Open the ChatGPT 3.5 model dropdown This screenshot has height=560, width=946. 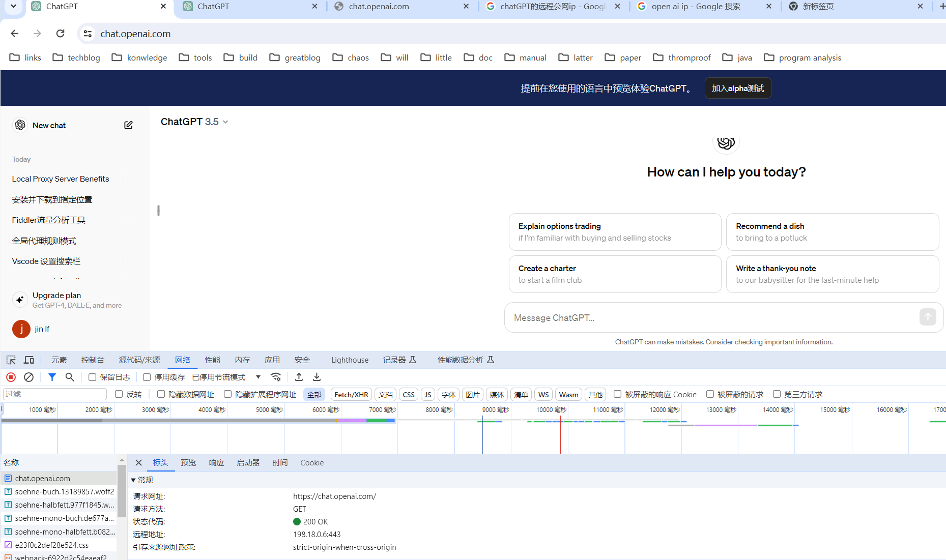point(194,122)
